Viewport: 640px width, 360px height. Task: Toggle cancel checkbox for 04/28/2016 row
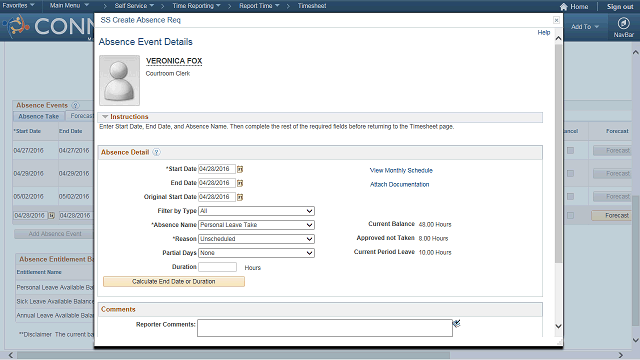(571, 215)
